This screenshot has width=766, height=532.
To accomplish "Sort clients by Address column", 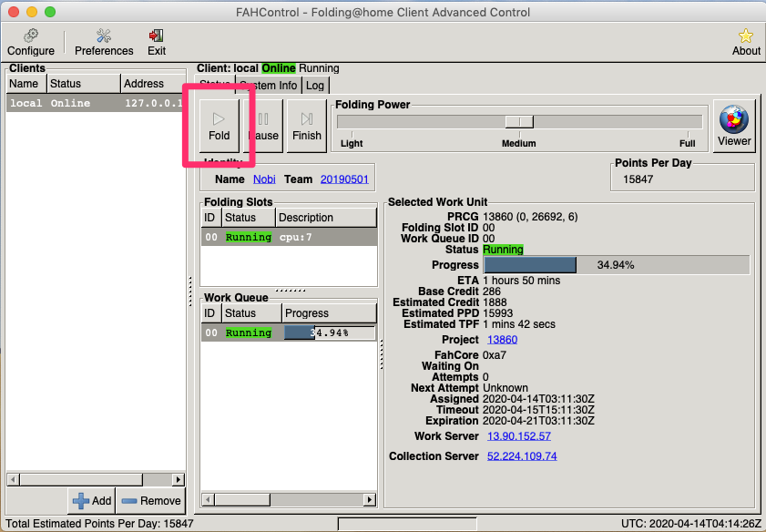I will pos(153,84).
